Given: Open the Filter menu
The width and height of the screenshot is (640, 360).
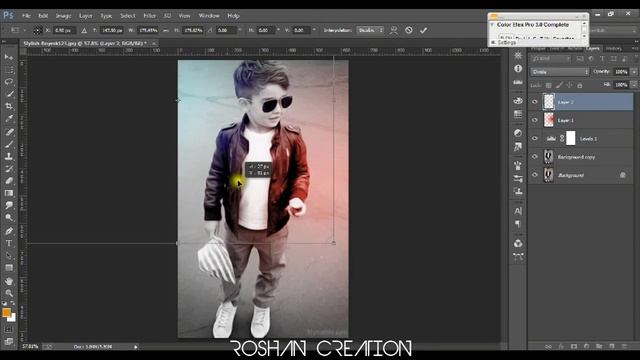Looking at the screenshot, I should click(149, 16).
